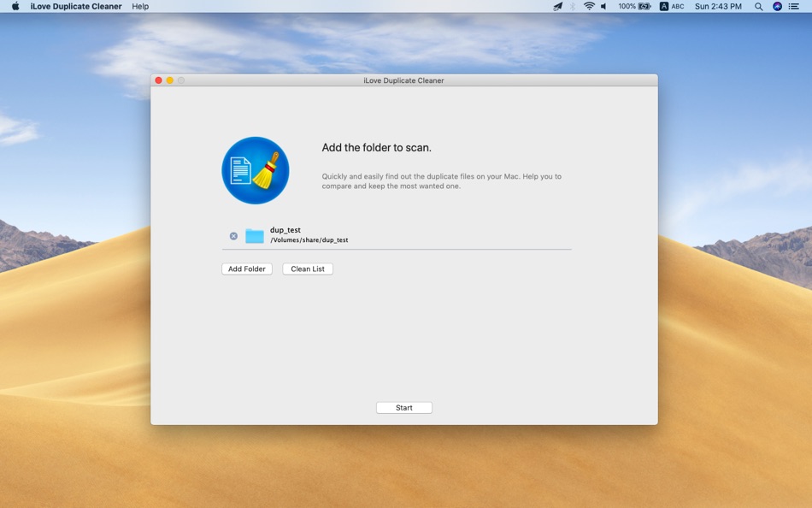
Task: Click the Sun 2:43 PM clock
Action: click(x=718, y=6)
